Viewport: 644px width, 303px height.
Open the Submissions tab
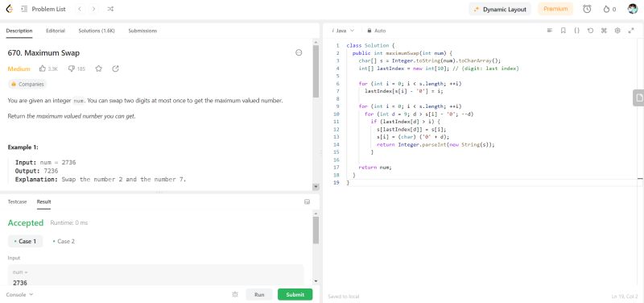142,31
